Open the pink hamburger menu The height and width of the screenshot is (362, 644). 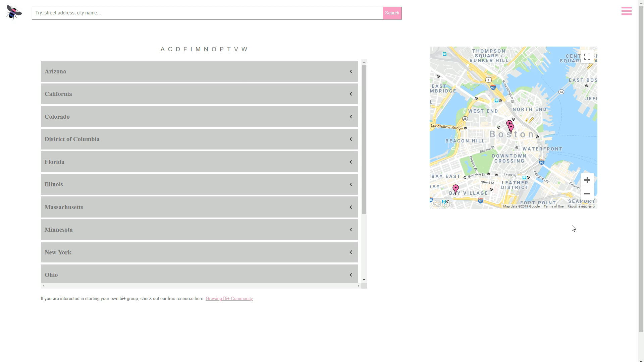tap(626, 11)
